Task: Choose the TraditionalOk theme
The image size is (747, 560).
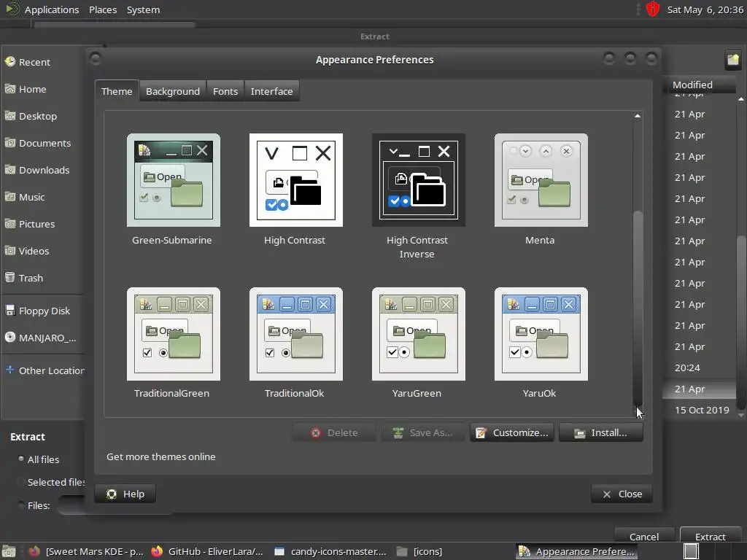Action: pyautogui.click(x=296, y=334)
